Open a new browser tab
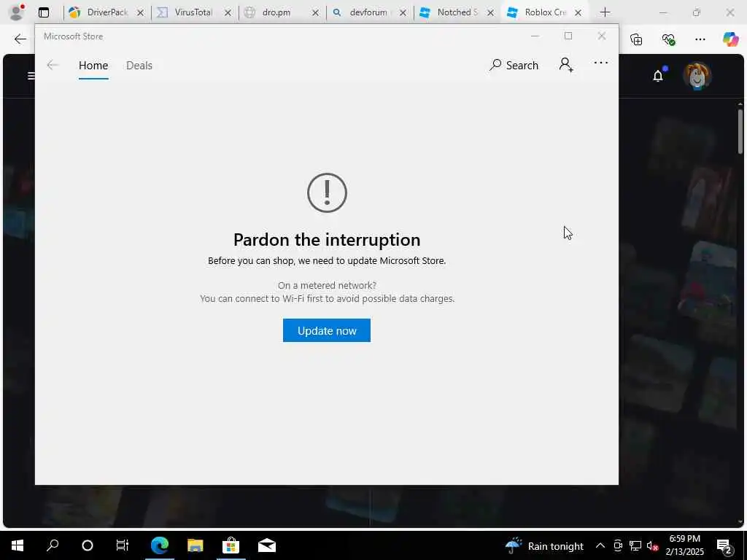The width and height of the screenshot is (747, 560). (x=605, y=12)
